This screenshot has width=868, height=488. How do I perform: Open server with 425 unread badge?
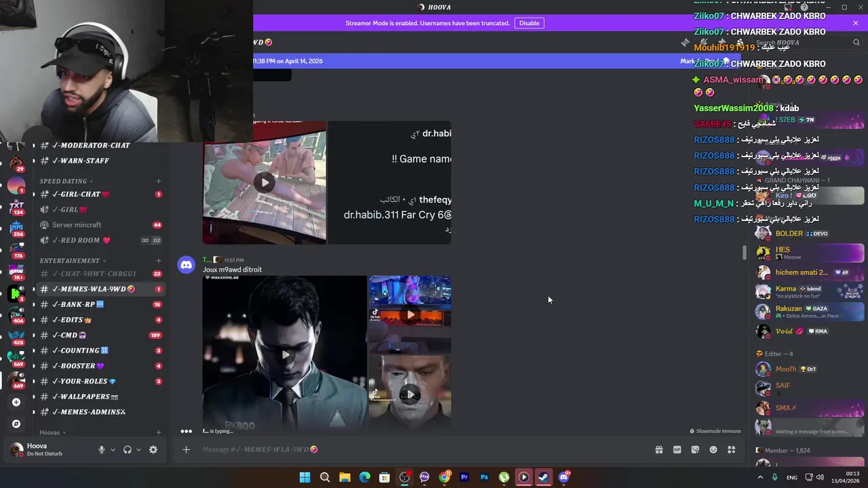point(16,336)
